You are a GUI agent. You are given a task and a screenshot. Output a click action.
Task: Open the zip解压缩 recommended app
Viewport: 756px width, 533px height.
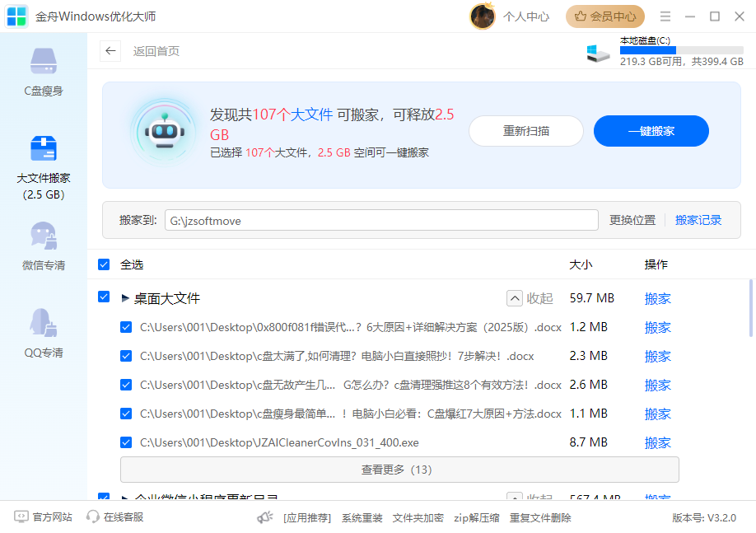pos(476,518)
